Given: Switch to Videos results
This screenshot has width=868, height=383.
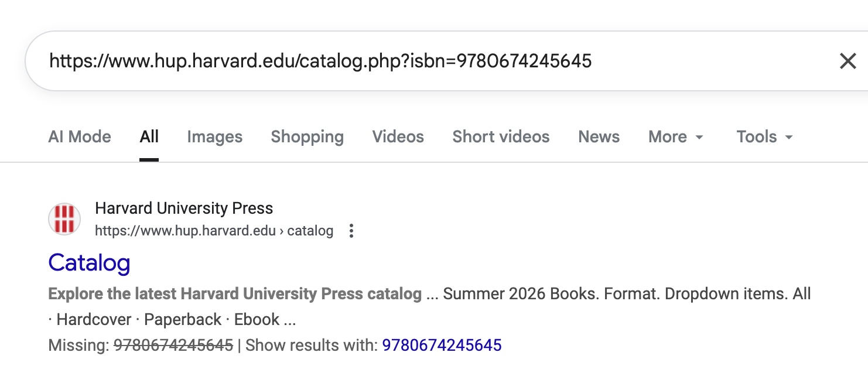Looking at the screenshot, I should (x=398, y=137).
